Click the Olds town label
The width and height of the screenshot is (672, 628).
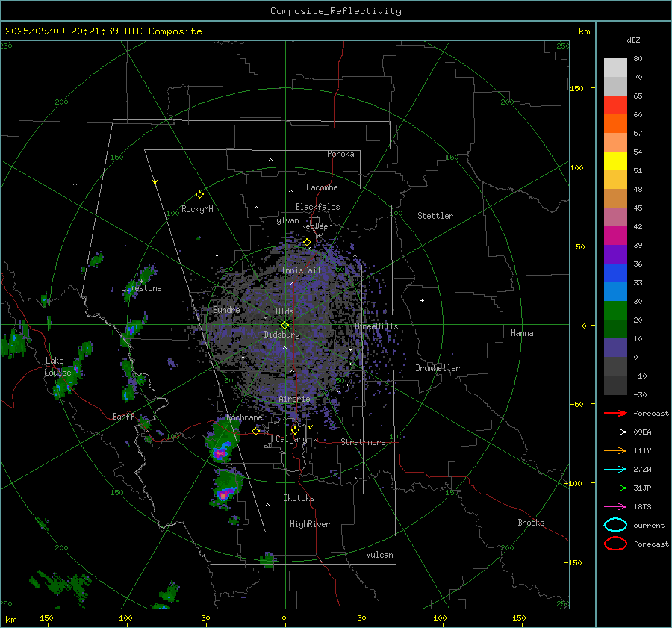284,311
